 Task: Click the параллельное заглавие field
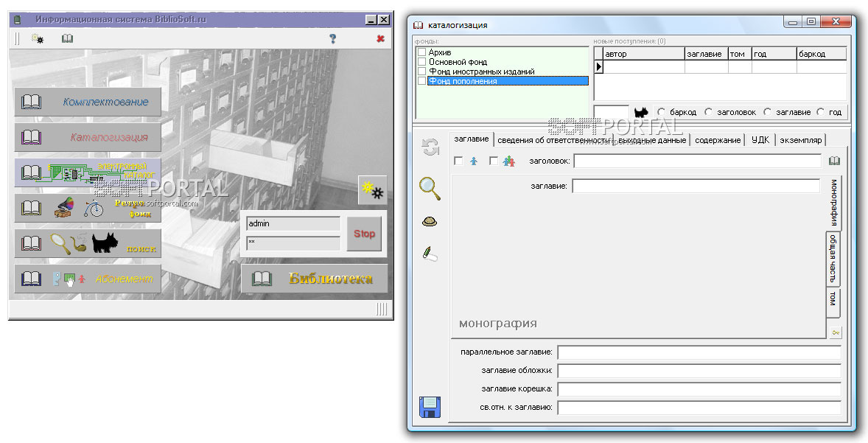[699, 352]
